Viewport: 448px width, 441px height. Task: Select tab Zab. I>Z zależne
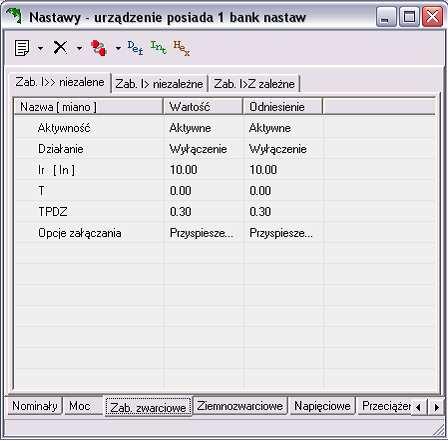[x=254, y=83]
